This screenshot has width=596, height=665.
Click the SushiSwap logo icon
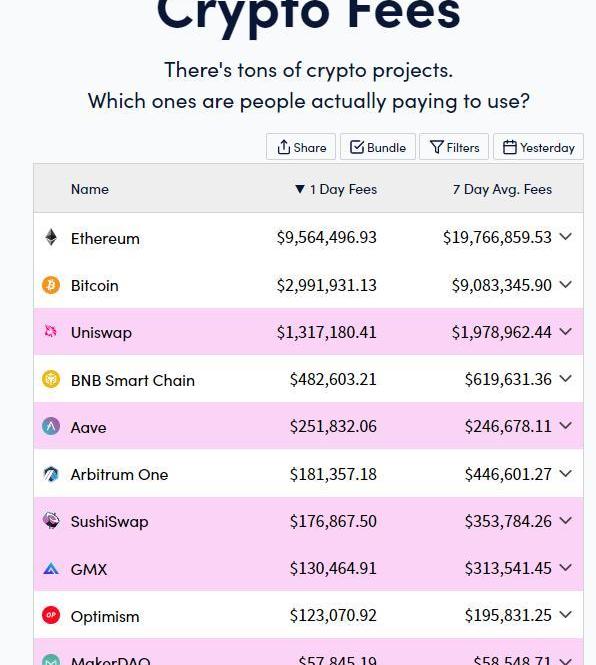pos(51,520)
